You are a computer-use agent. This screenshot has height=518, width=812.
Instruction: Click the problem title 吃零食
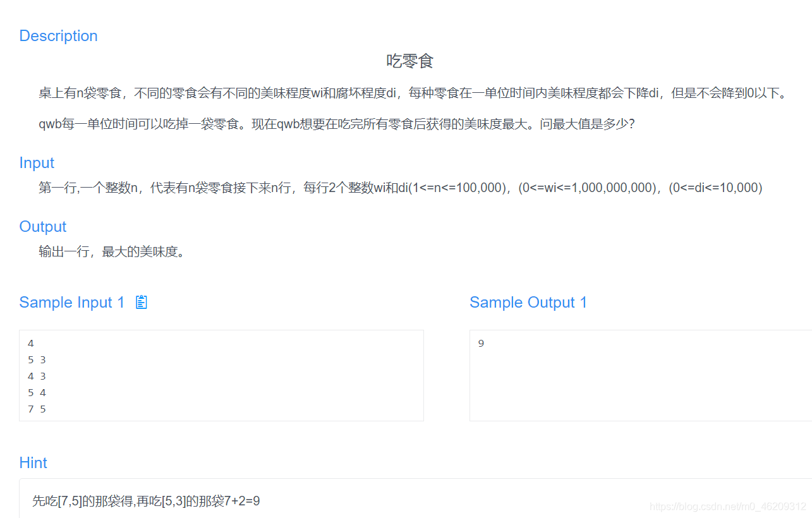(x=409, y=61)
